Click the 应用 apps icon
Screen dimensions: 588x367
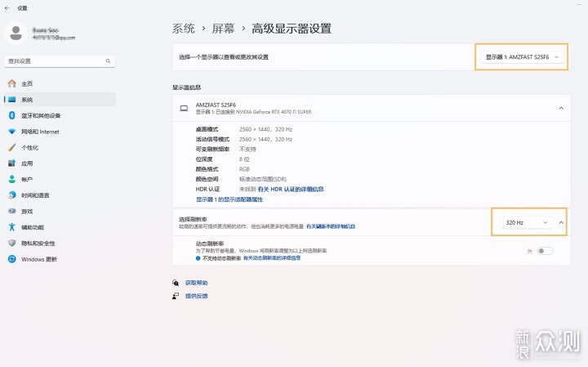pyautogui.click(x=12, y=163)
